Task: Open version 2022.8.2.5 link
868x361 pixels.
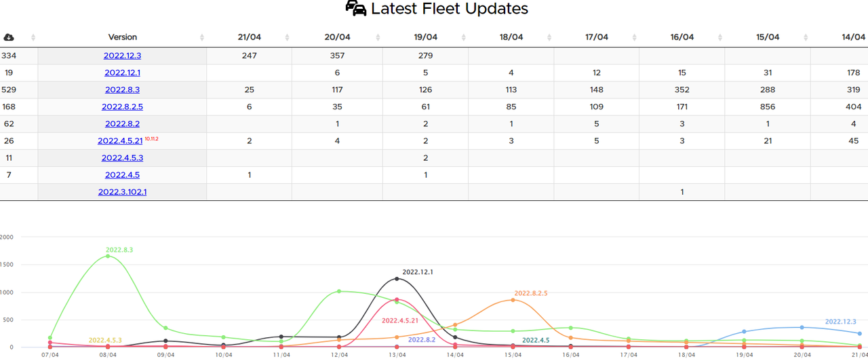Action: click(x=122, y=107)
